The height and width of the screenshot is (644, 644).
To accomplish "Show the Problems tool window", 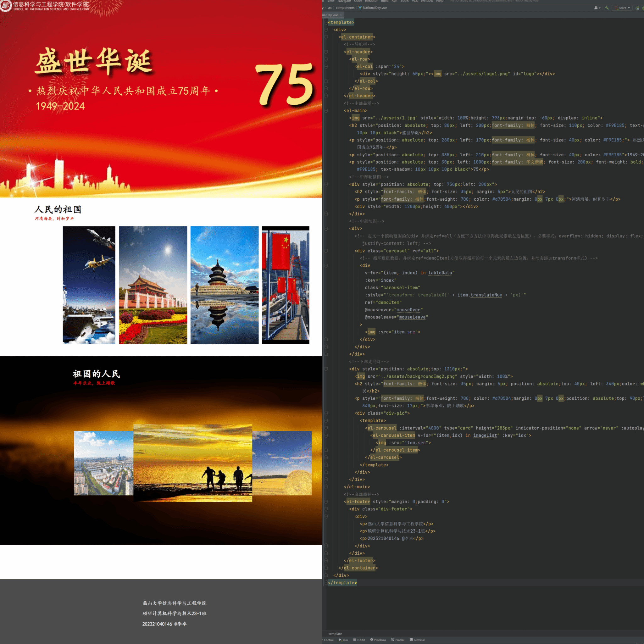I will point(378,640).
